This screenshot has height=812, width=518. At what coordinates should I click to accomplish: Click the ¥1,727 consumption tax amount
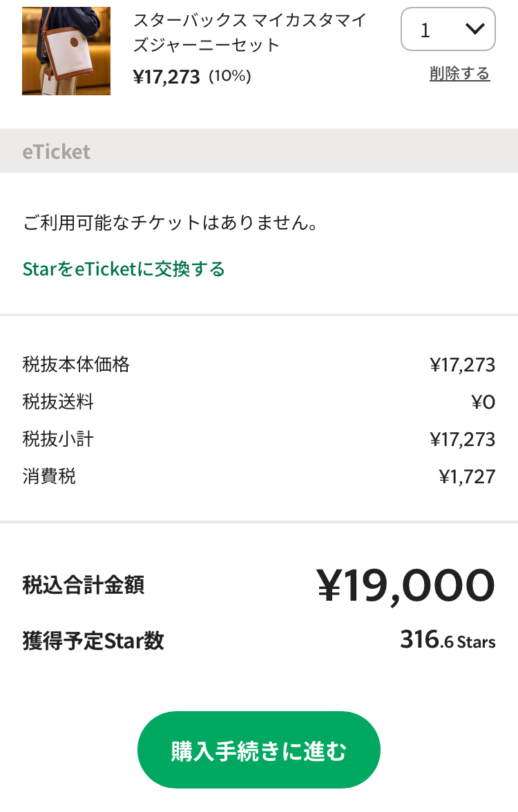[x=467, y=476]
